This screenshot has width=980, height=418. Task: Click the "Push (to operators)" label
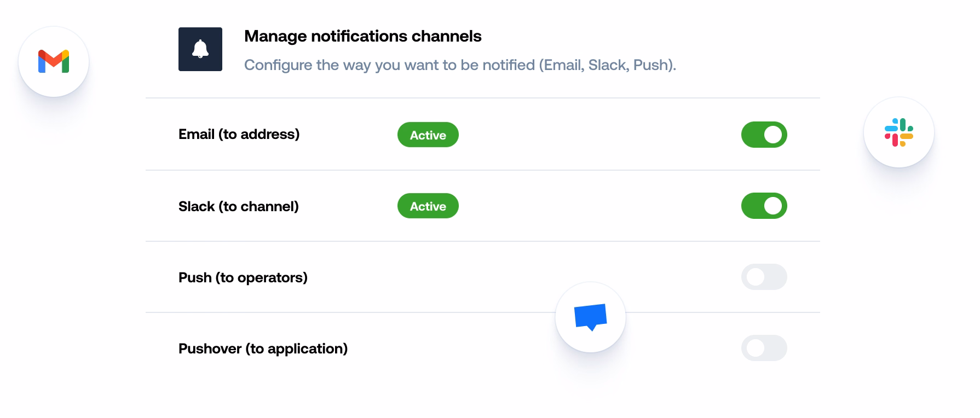(243, 277)
